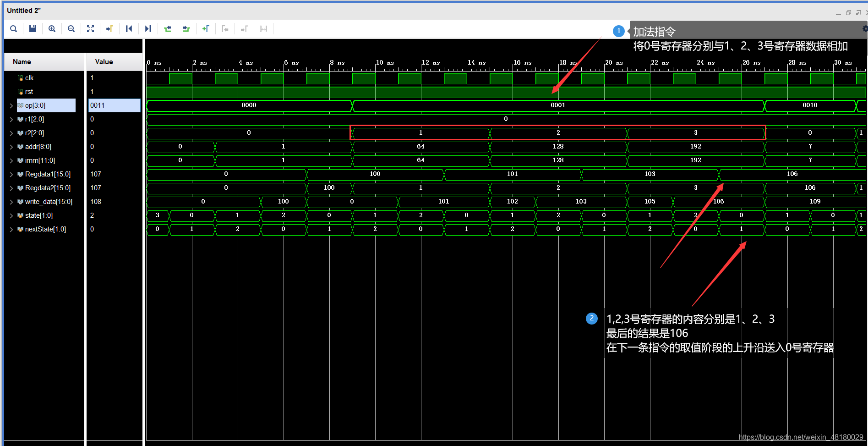Click write_data value 108
868x446 pixels.
coord(96,202)
